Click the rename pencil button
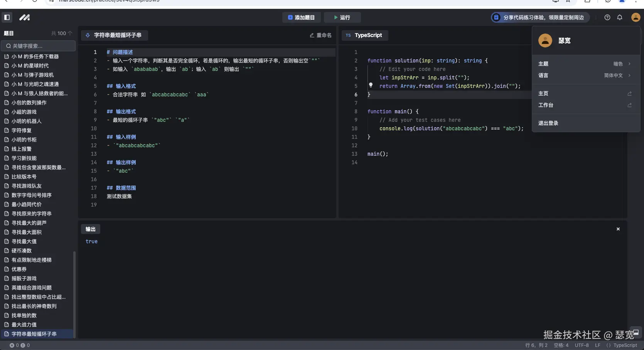644x350 pixels. tap(320, 35)
